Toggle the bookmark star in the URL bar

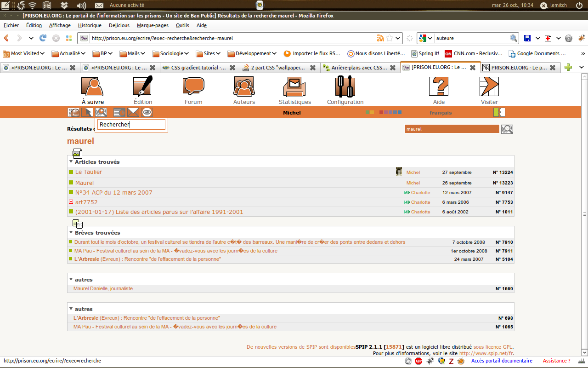click(x=390, y=38)
